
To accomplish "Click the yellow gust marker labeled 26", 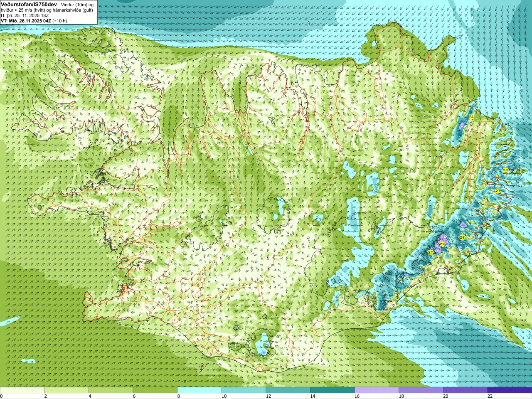I will click(x=462, y=237).
